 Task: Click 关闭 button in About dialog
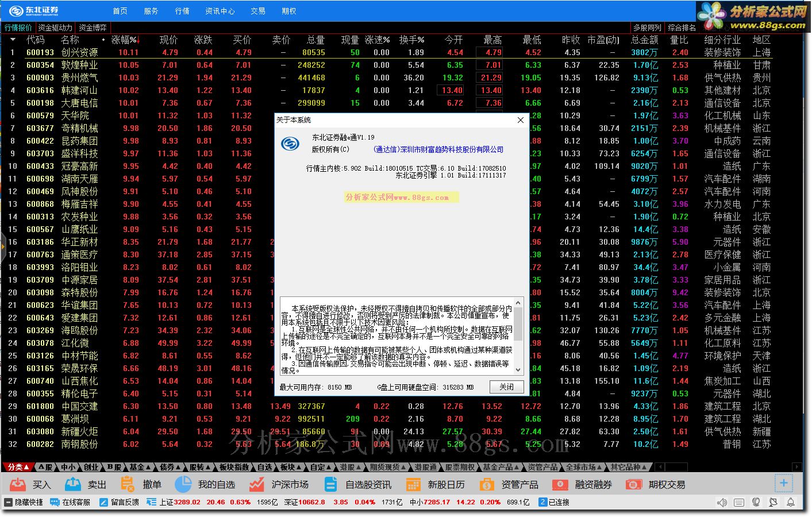(x=506, y=387)
